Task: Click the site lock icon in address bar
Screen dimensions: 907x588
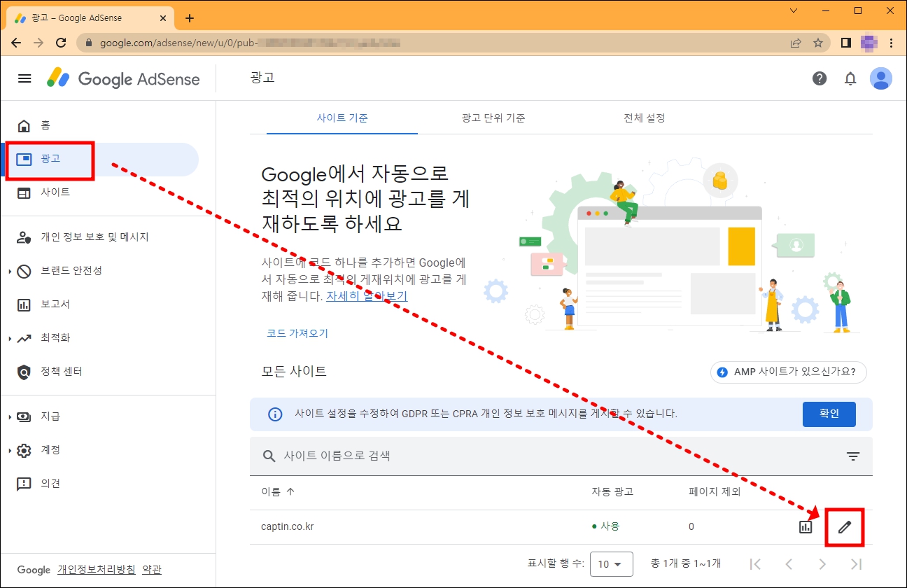Action: pyautogui.click(x=88, y=43)
